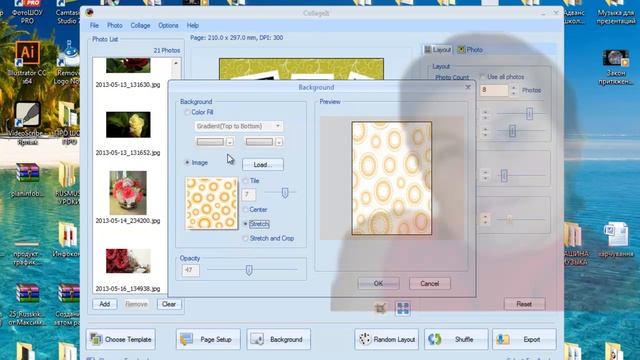
Task: Click the Reset button
Action: 524,304
